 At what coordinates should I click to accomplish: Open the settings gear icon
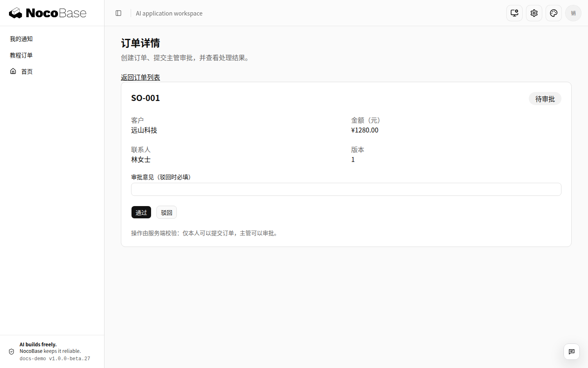click(x=534, y=13)
